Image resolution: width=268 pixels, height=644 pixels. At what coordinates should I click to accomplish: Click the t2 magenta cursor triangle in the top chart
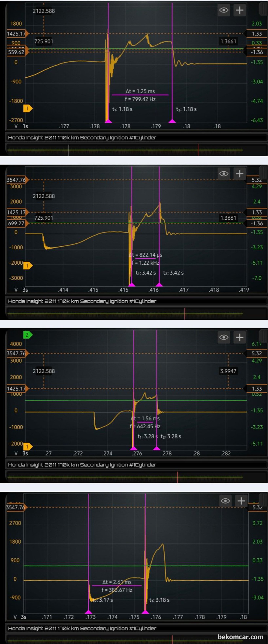172,121
